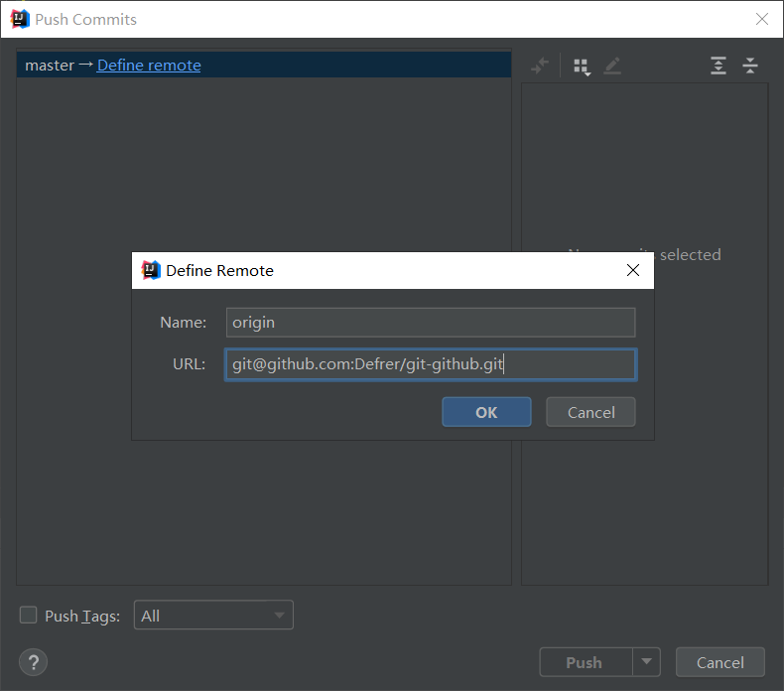Click the IntelliJ logo in Push Commits title

click(x=20, y=19)
